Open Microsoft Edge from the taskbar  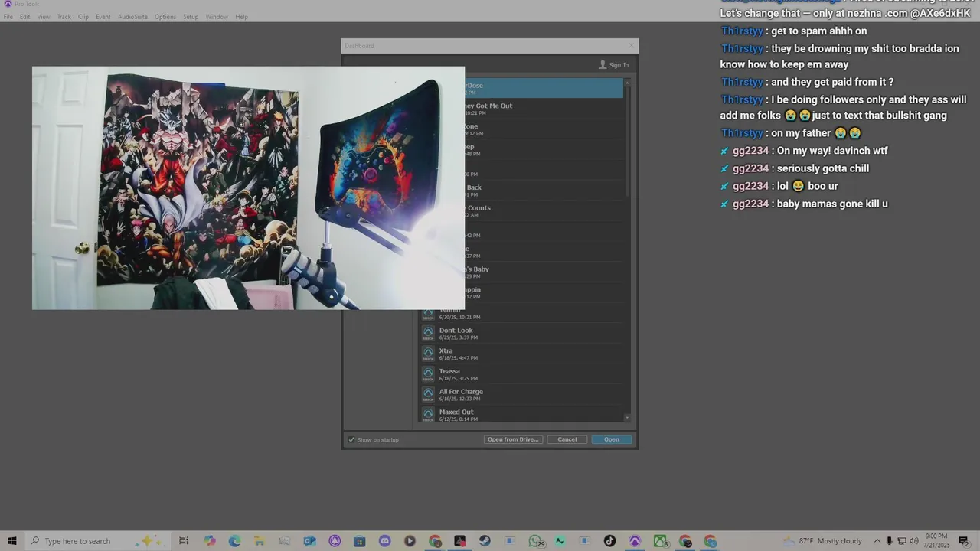coord(234,541)
